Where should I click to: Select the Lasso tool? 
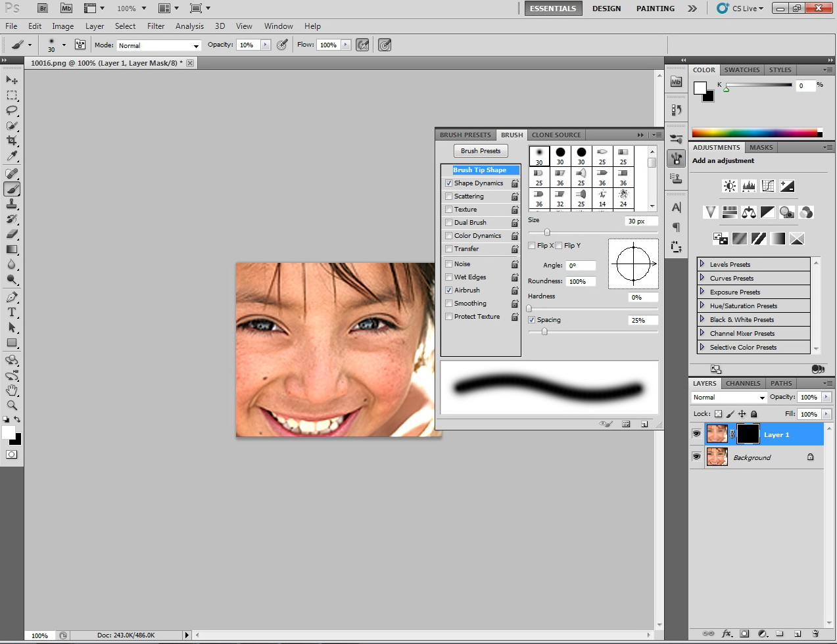click(12, 110)
